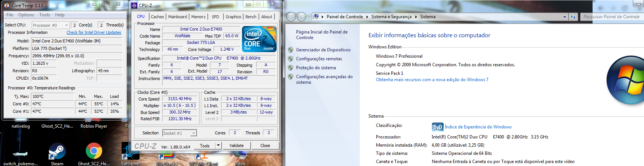Open the Roblox Player desktop item
644x166 pixels.
click(94, 126)
